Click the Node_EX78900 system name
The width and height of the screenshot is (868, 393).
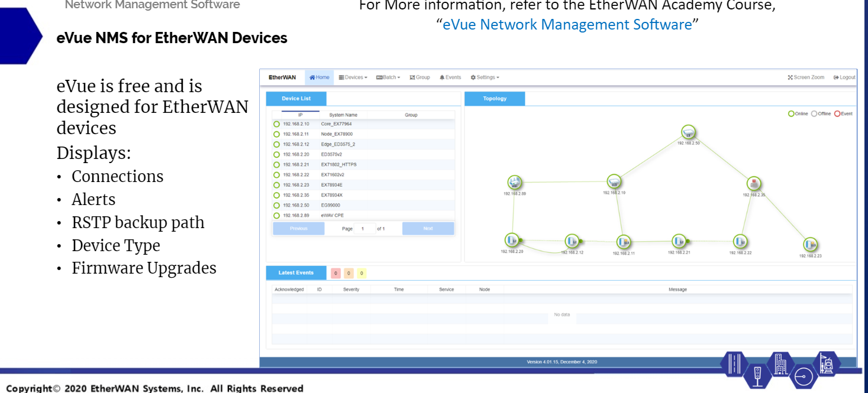click(337, 134)
